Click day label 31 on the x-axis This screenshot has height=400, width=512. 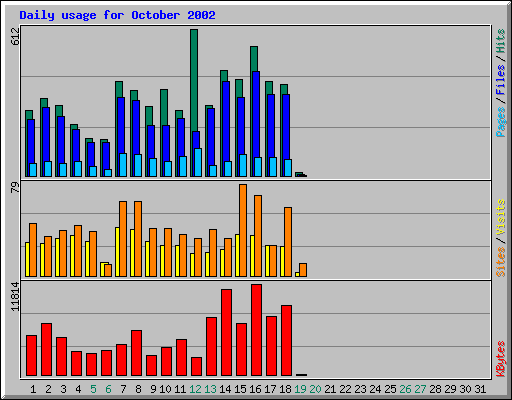click(x=480, y=389)
